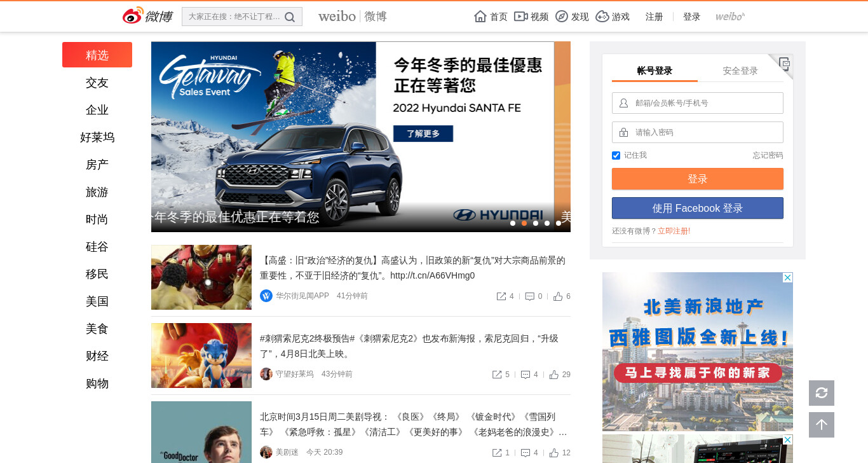Toggle the 记住我 checkbox
The width and height of the screenshot is (868, 463).
coord(616,155)
